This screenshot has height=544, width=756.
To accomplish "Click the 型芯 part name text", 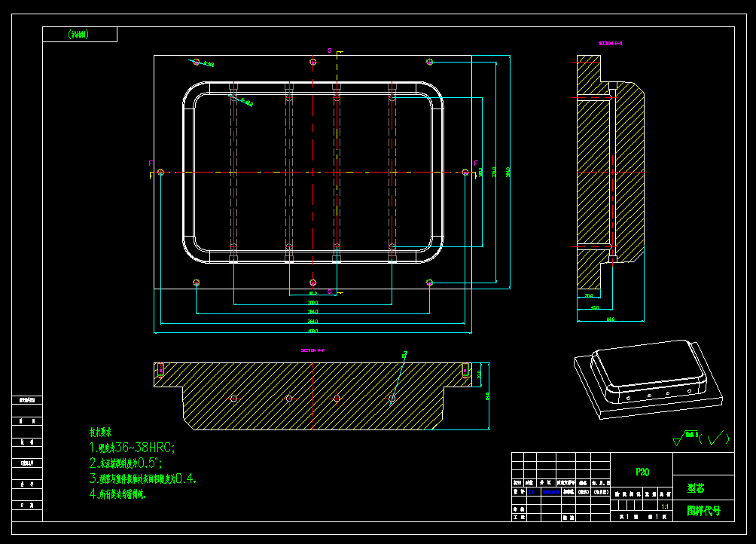I will (x=696, y=488).
